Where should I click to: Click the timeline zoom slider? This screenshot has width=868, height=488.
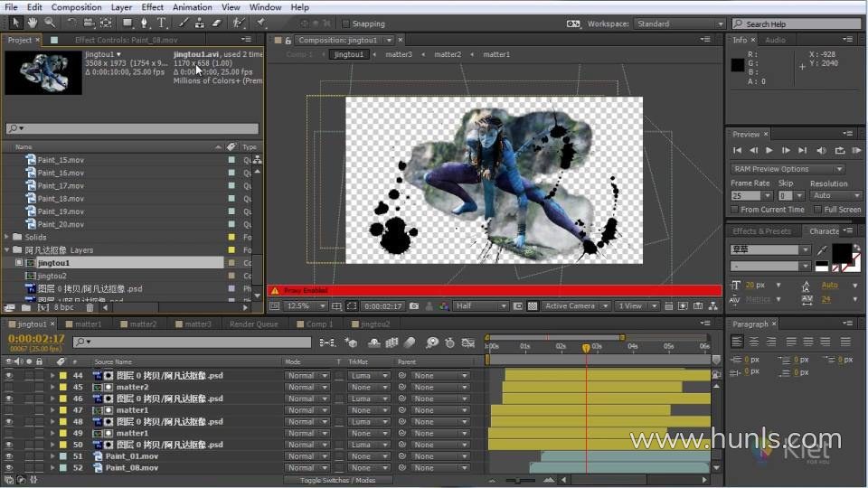point(519,480)
